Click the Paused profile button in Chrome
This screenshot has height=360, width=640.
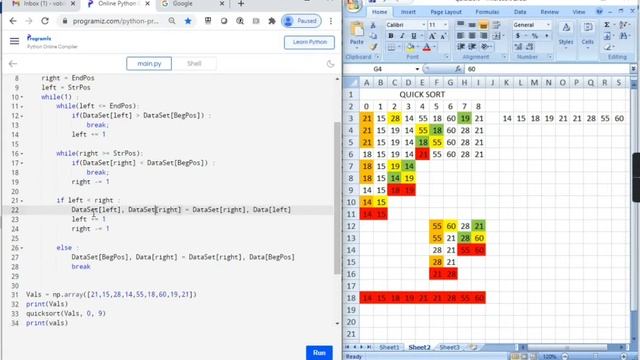[x=301, y=21]
